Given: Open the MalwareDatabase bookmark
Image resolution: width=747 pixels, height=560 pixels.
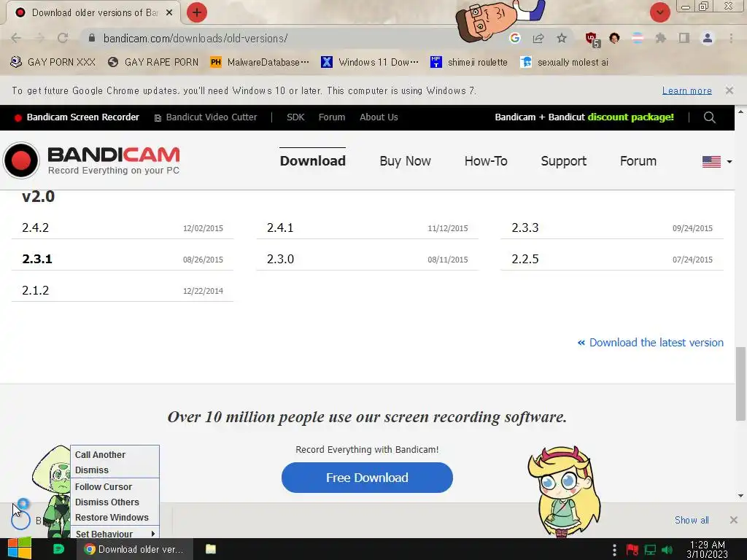Looking at the screenshot, I should [x=260, y=62].
